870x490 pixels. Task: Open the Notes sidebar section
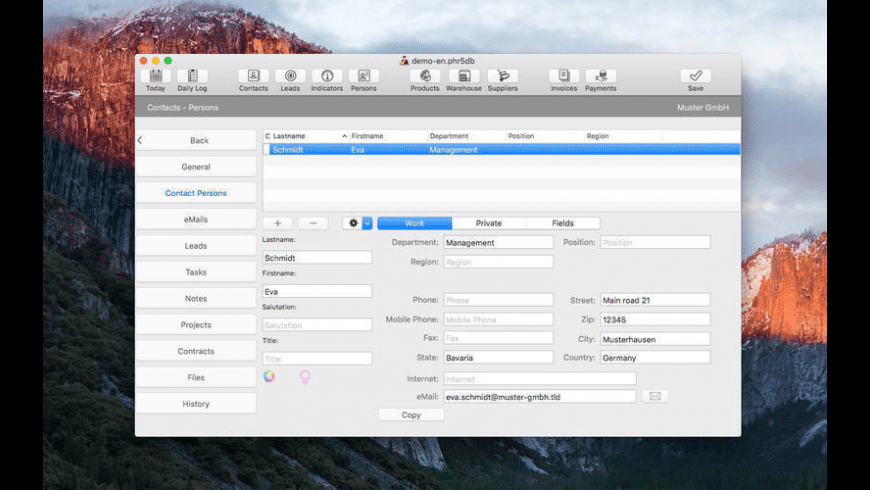tap(196, 299)
